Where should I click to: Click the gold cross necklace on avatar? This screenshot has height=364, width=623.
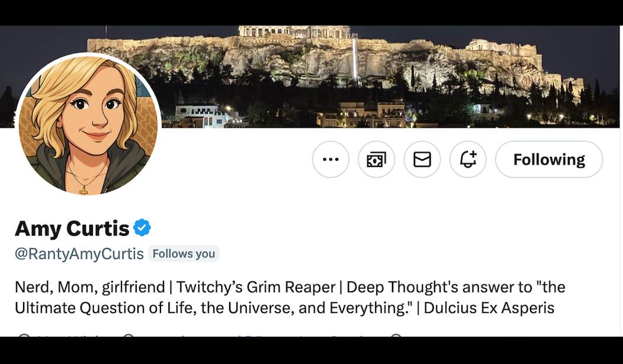pos(84,190)
